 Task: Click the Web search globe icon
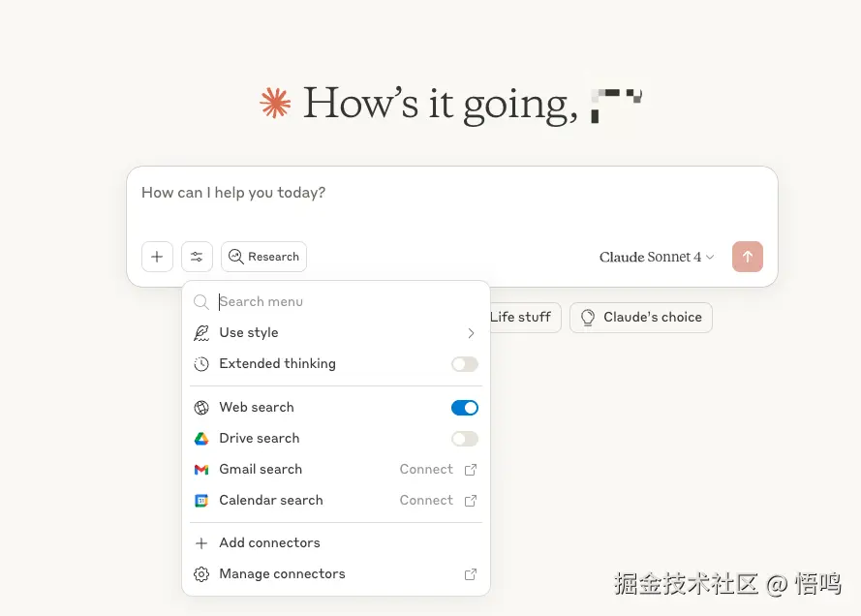(x=201, y=408)
